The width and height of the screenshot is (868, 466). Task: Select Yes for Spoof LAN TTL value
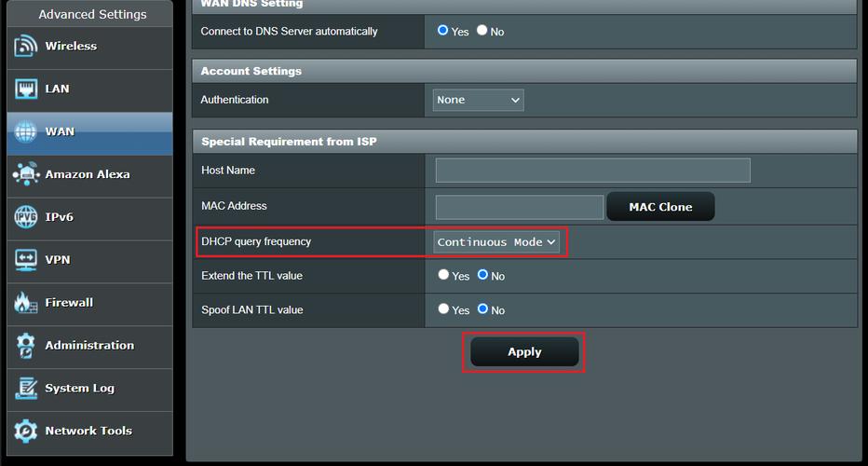[443, 309]
